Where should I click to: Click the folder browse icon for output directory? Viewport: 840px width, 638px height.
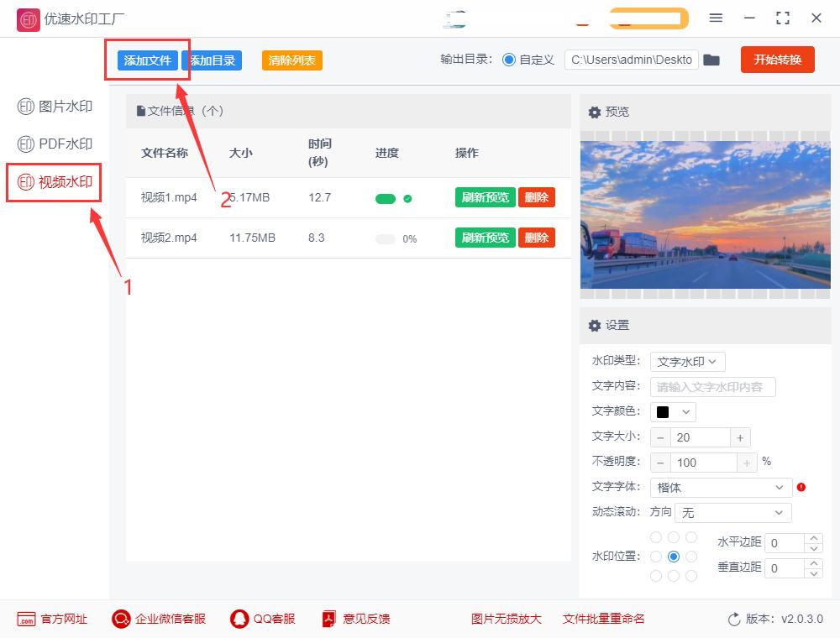coord(711,60)
